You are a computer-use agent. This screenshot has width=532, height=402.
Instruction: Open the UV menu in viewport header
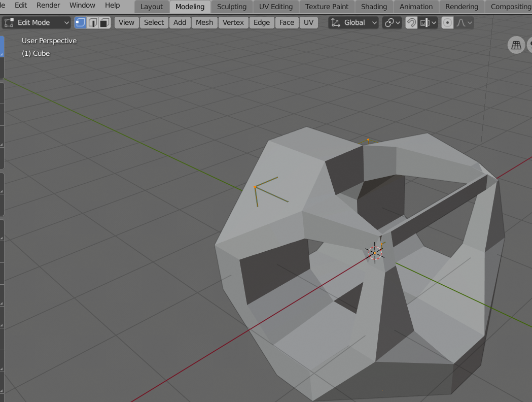(x=309, y=23)
